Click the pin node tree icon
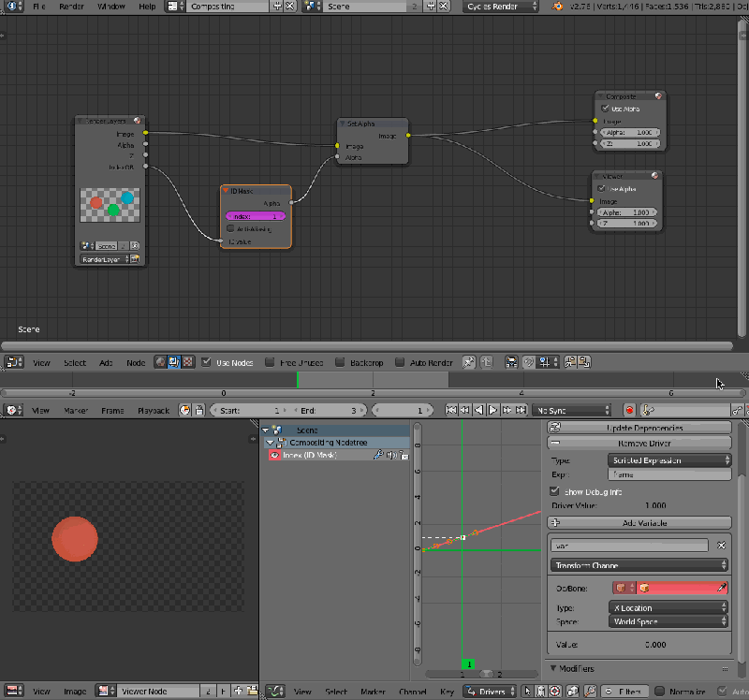 tap(469, 362)
